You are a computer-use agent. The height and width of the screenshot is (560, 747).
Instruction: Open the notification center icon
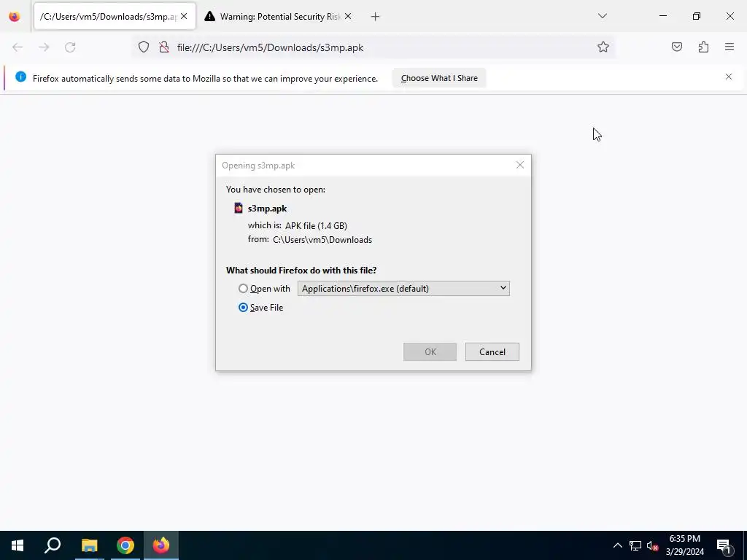pyautogui.click(x=724, y=545)
